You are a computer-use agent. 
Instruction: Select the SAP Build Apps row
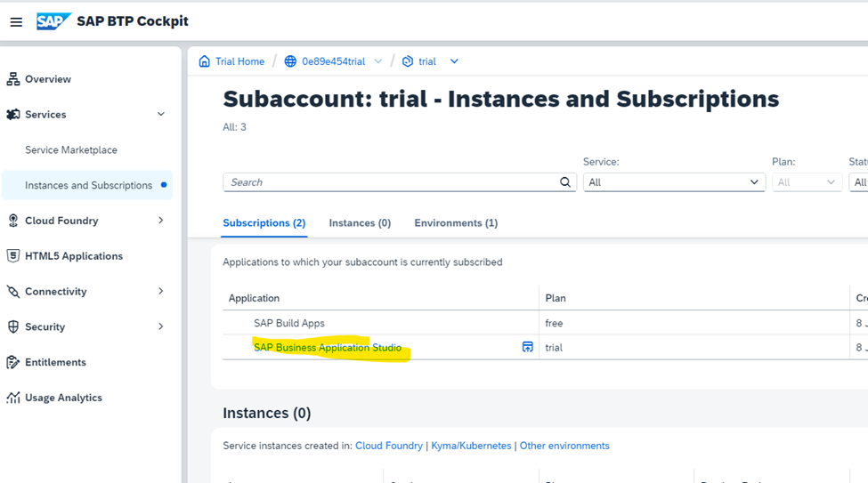coord(545,323)
